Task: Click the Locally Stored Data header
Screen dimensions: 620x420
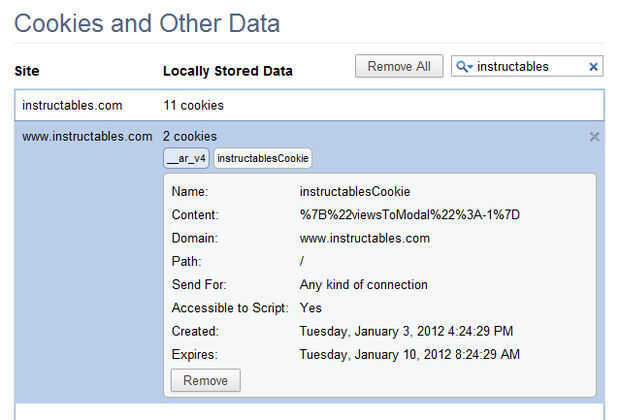Action: point(228,72)
